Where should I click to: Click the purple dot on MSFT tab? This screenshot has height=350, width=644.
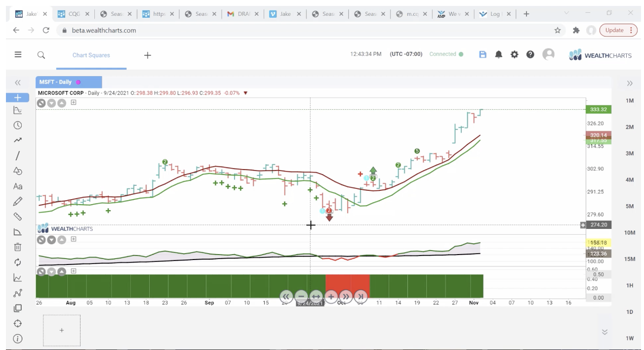point(78,82)
